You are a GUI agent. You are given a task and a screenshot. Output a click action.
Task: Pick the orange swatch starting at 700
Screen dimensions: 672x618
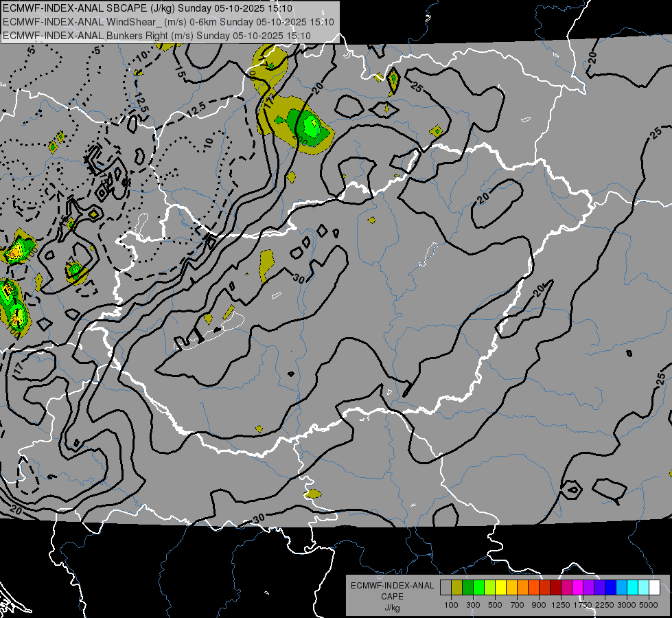[522, 587]
